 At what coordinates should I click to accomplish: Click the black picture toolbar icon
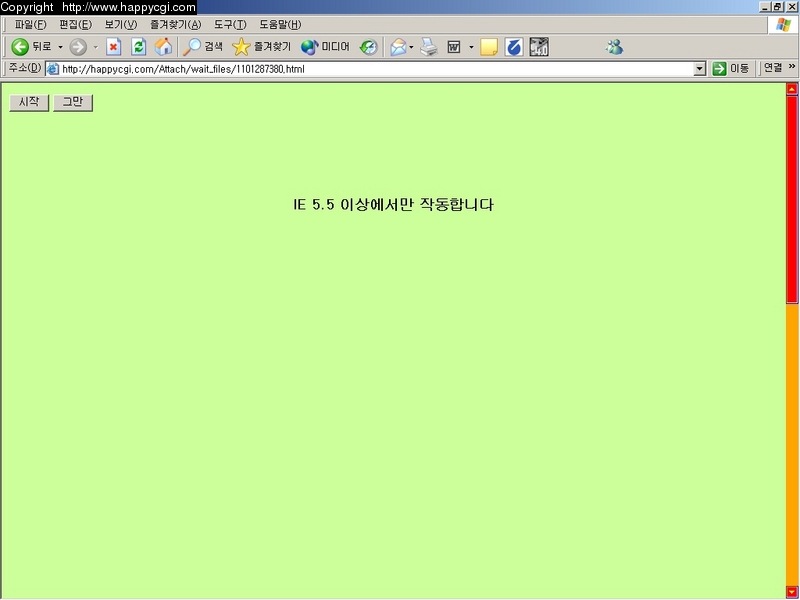[x=539, y=47]
